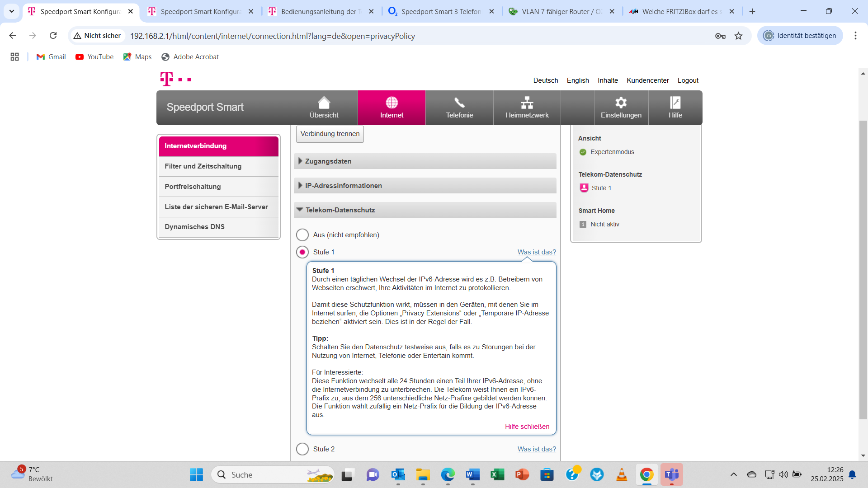This screenshot has width=868, height=488.
Task: Open the weather widget 7°C Bewölkt
Action: pos(32,474)
